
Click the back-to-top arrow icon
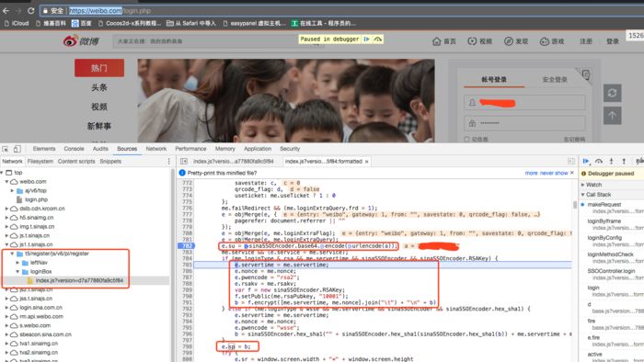click(x=612, y=116)
